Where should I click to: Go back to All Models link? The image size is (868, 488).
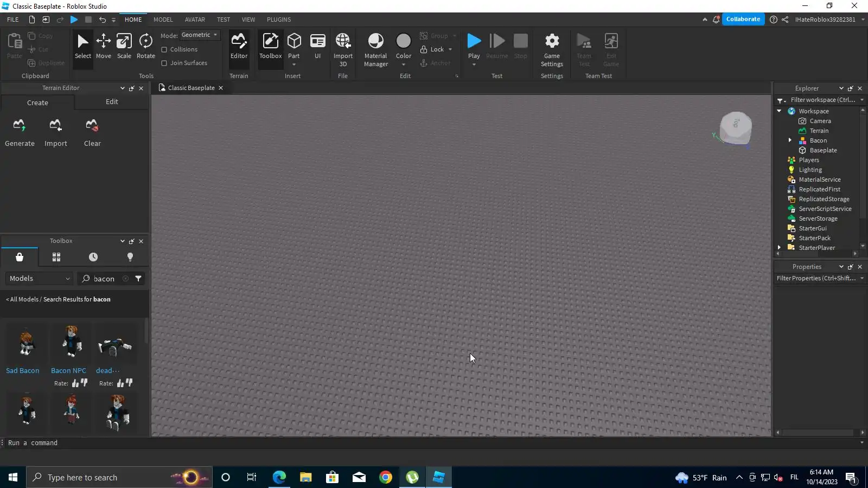click(24, 299)
